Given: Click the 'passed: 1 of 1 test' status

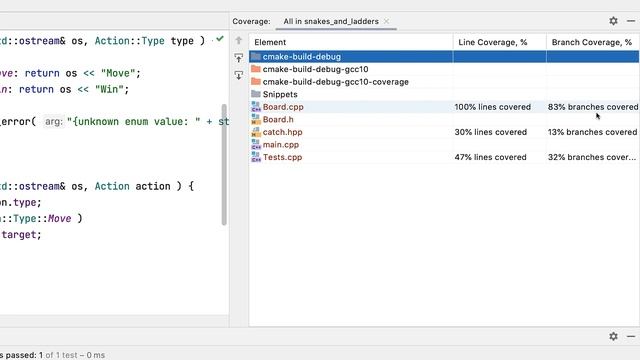Looking at the screenshot, I should click(52, 355).
